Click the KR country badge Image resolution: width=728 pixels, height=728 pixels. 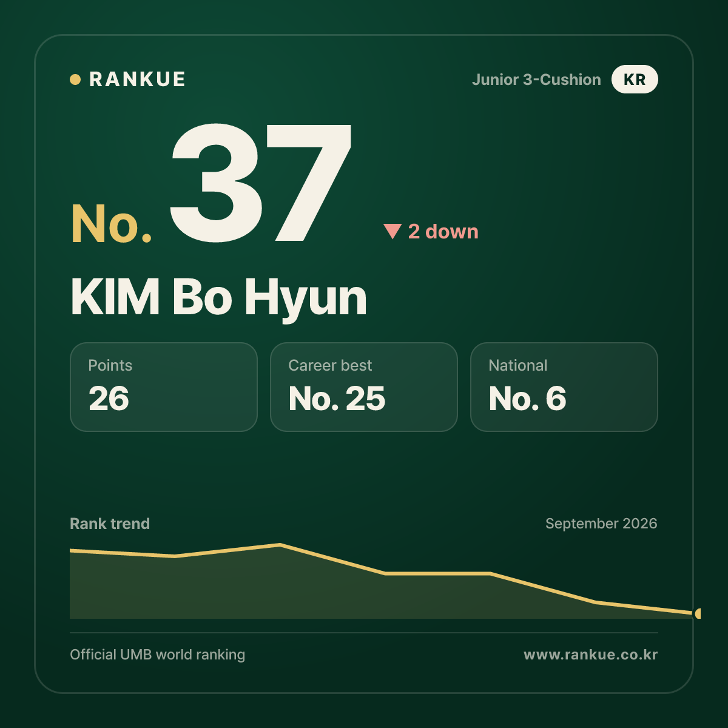635,79
